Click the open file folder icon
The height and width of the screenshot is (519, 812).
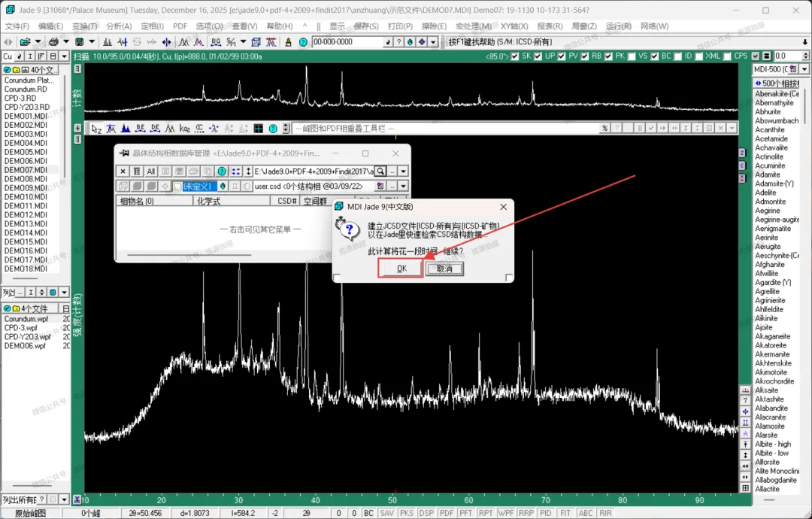tap(24, 42)
